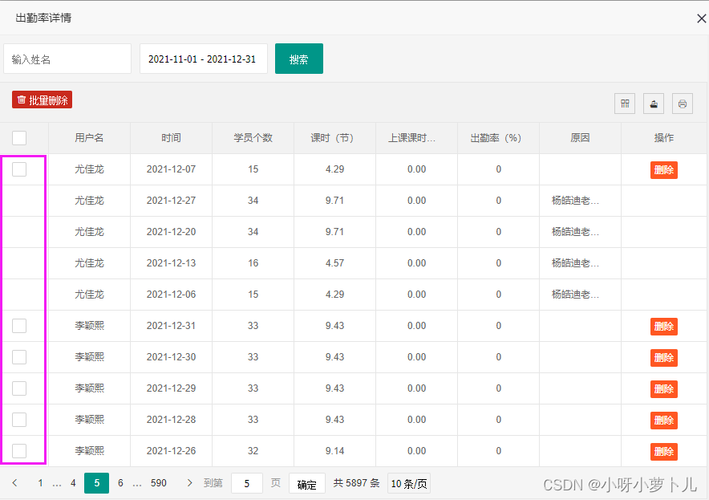709x500 pixels.
Task: Go to last page 590
Action: (x=158, y=483)
